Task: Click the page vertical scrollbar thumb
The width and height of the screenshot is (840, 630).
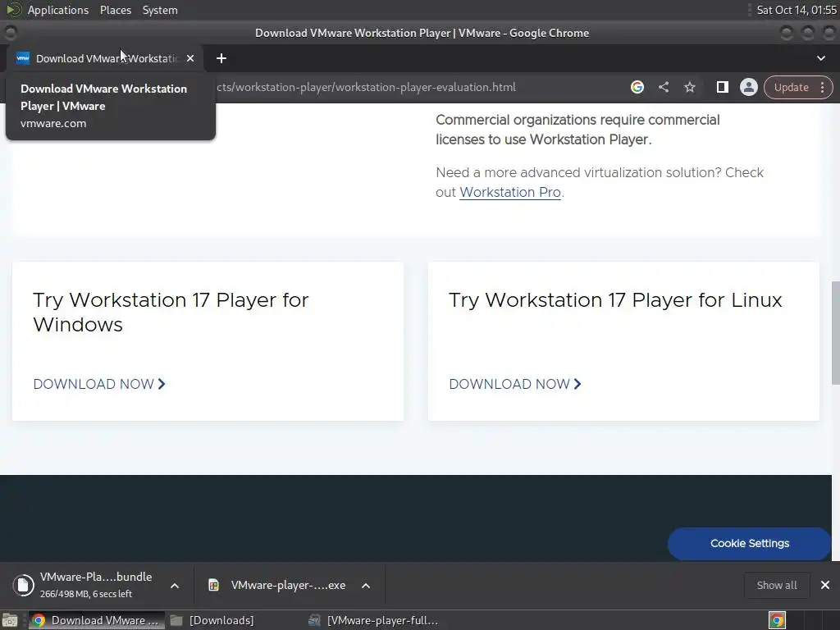Action: 835,333
